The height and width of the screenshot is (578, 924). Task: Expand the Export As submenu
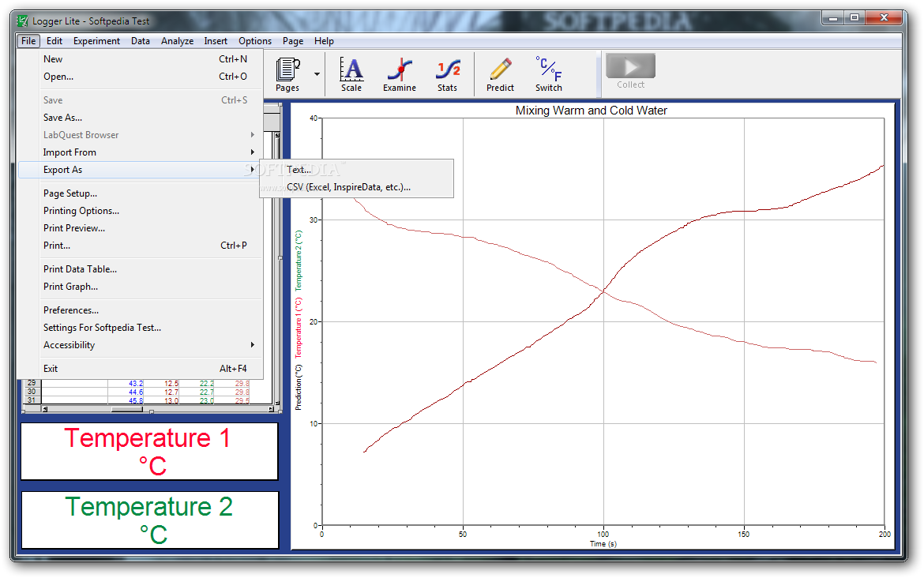(x=141, y=170)
